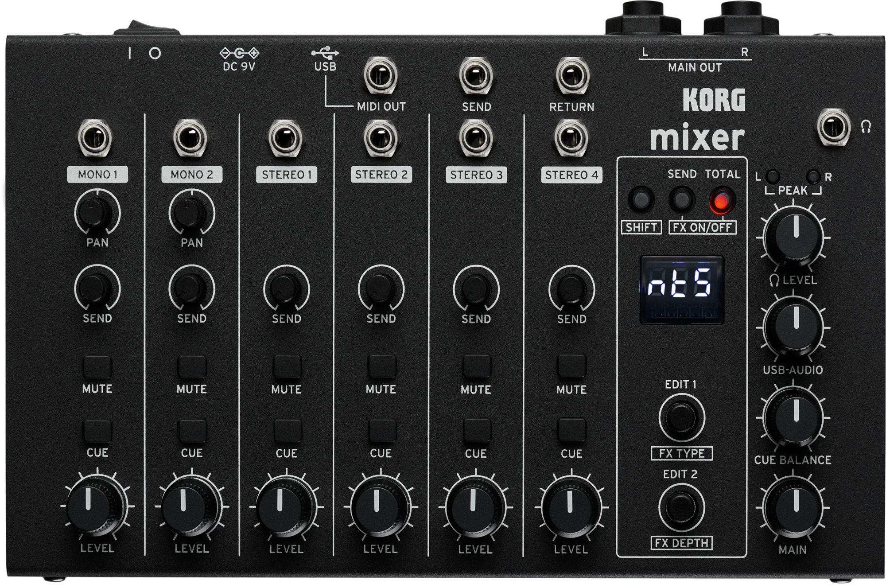
Task: Click the MONO 1 SEND knob
Action: 94,289
